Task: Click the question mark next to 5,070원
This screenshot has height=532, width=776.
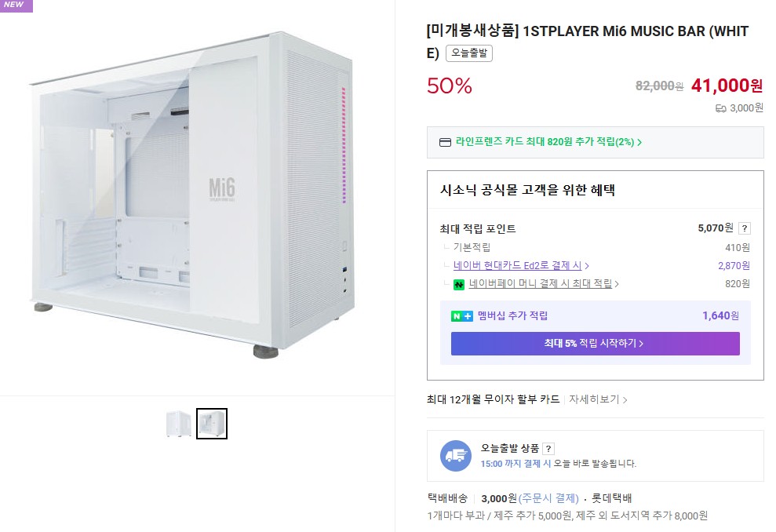Action: [745, 228]
